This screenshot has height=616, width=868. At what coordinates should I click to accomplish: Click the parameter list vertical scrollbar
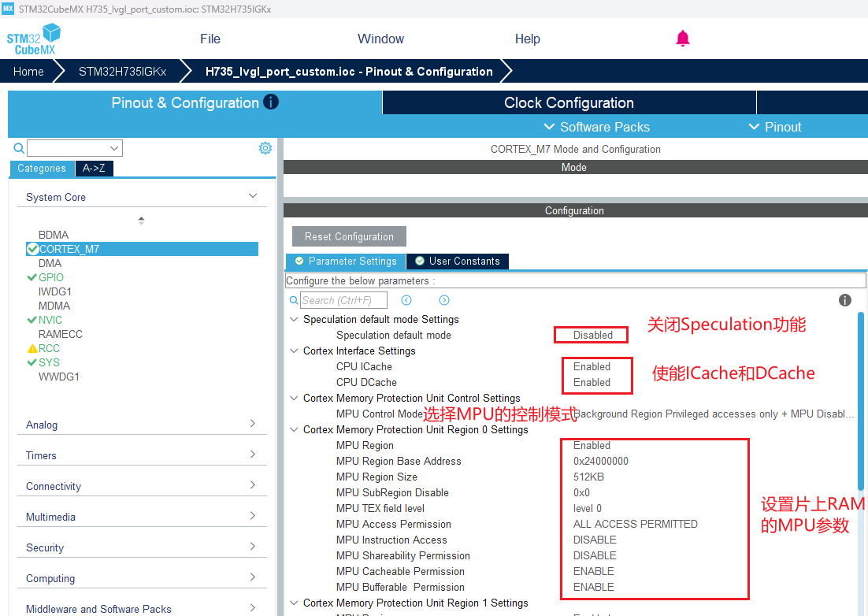click(x=861, y=401)
